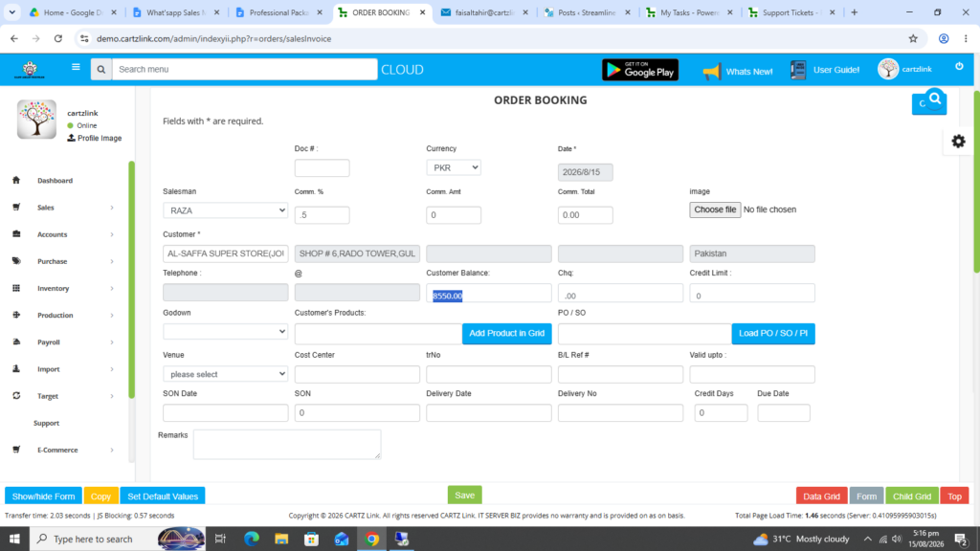The height and width of the screenshot is (551, 980).
Task: Click the E-Commerce cart icon in the sidebar
Action: click(16, 450)
